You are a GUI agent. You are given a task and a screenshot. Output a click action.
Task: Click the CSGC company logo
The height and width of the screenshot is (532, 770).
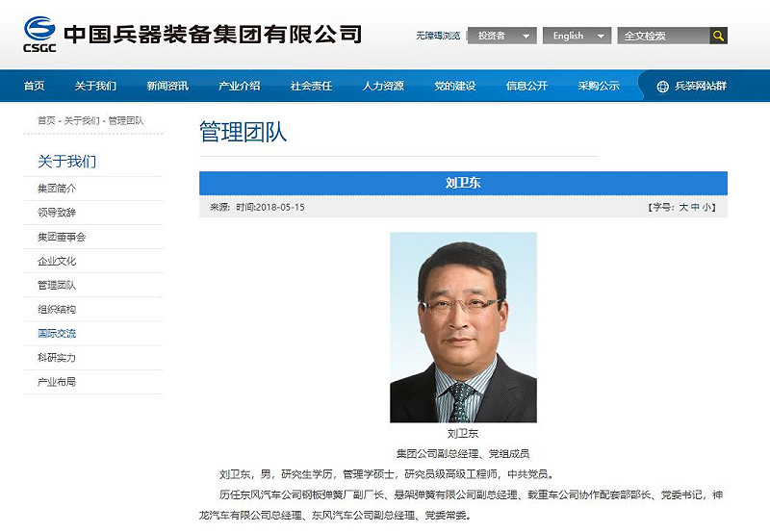(x=39, y=34)
